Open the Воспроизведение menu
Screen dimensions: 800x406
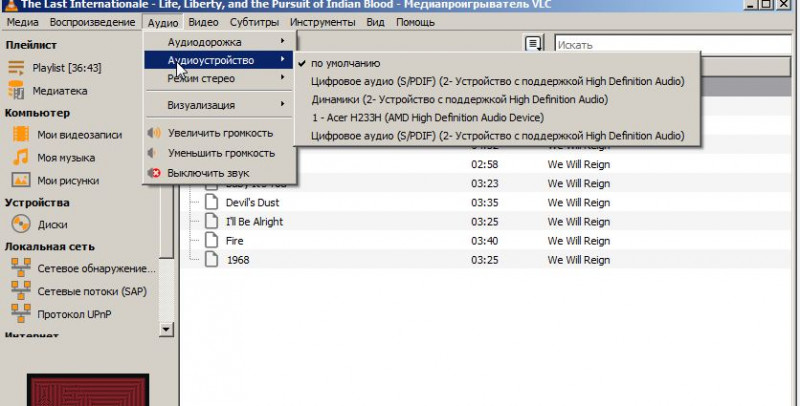[x=92, y=22]
